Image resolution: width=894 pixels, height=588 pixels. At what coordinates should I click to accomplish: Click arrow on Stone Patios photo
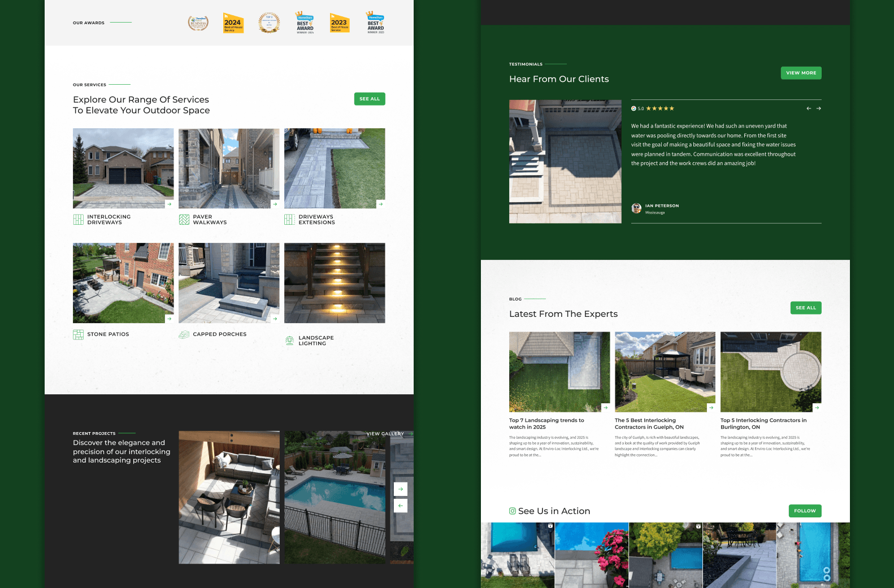(169, 319)
